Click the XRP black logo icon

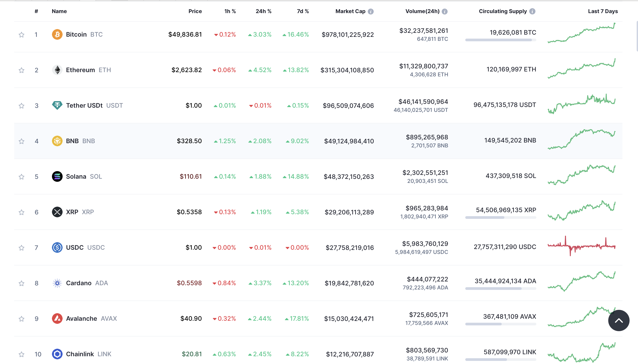(x=57, y=212)
